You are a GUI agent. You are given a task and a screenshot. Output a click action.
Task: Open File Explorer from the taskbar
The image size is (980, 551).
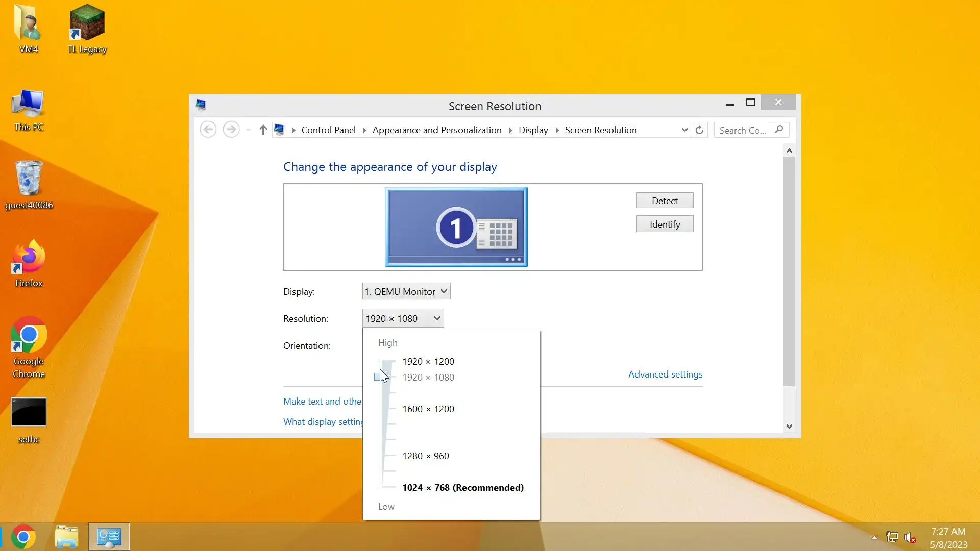click(66, 537)
